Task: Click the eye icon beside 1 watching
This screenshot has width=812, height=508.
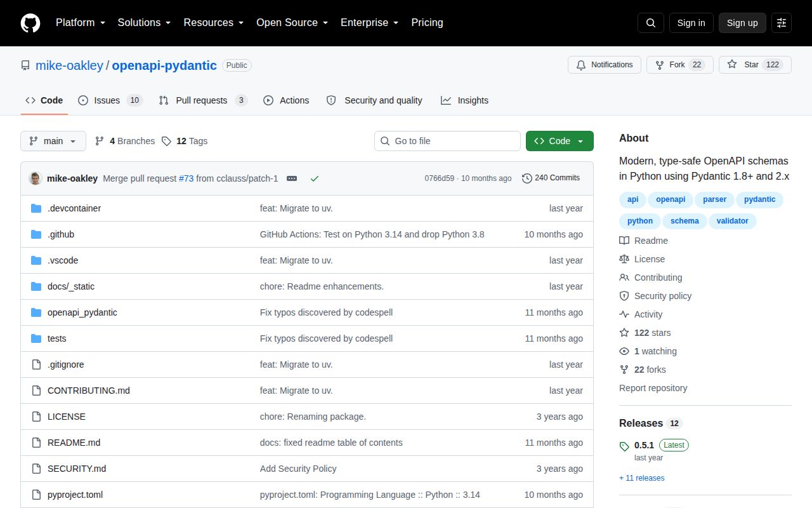Action: click(624, 351)
